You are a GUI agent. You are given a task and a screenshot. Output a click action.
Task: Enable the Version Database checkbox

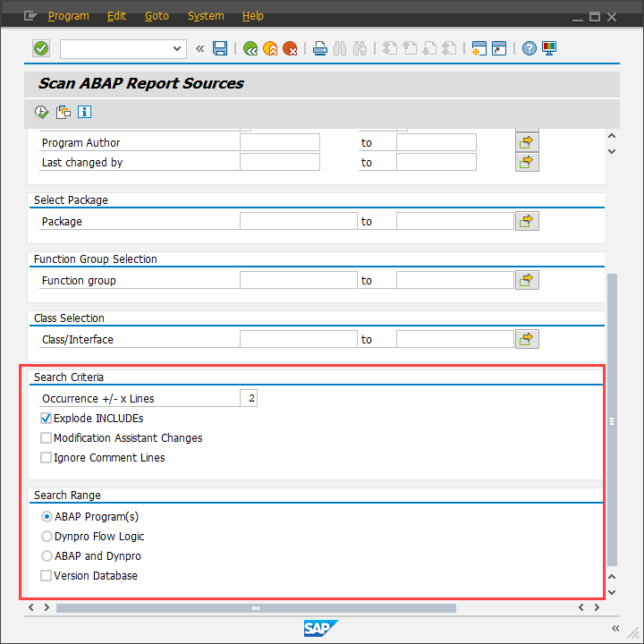click(x=46, y=576)
